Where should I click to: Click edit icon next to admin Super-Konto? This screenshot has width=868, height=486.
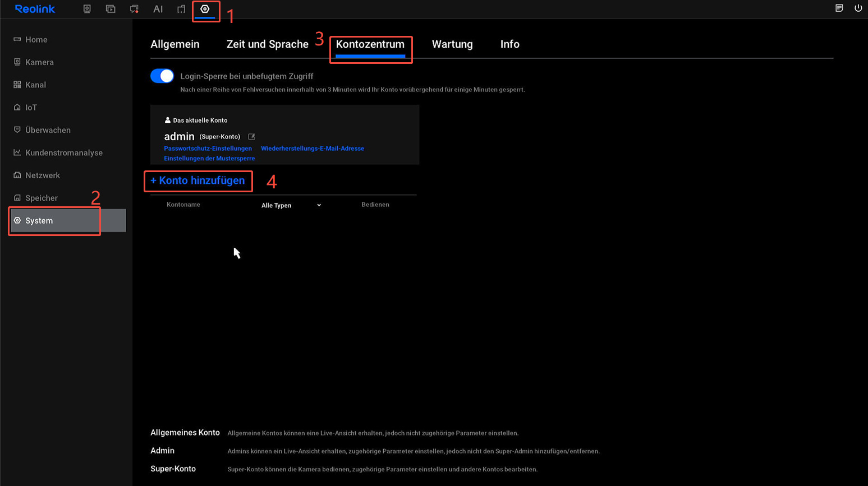click(252, 136)
